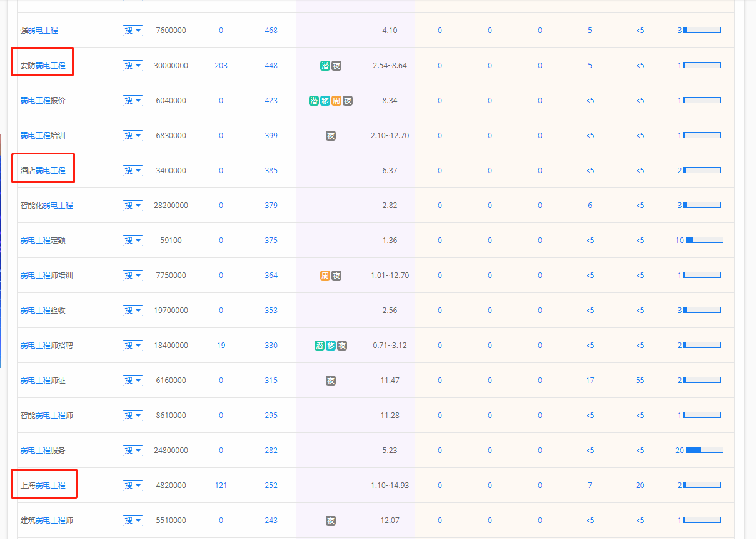Image resolution: width=756 pixels, height=545 pixels.
Task: Click the 移 badge in 弱电工程报价 row
Action: pos(325,101)
